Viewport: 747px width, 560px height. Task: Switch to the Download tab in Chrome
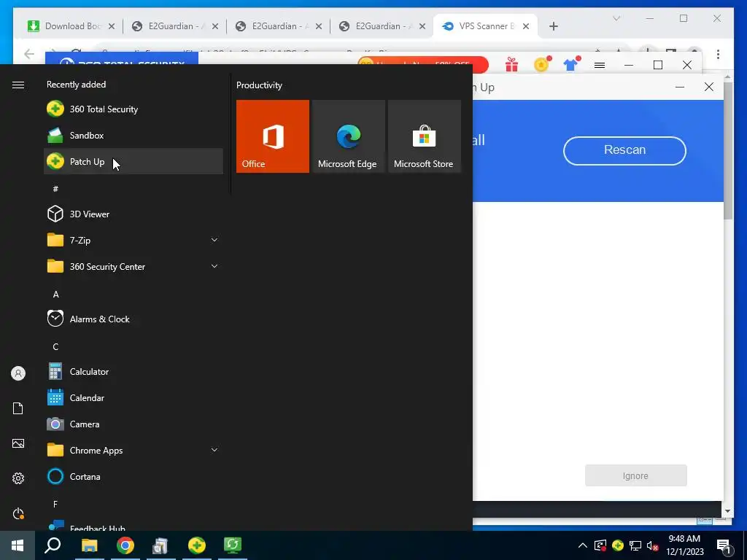tap(71, 26)
